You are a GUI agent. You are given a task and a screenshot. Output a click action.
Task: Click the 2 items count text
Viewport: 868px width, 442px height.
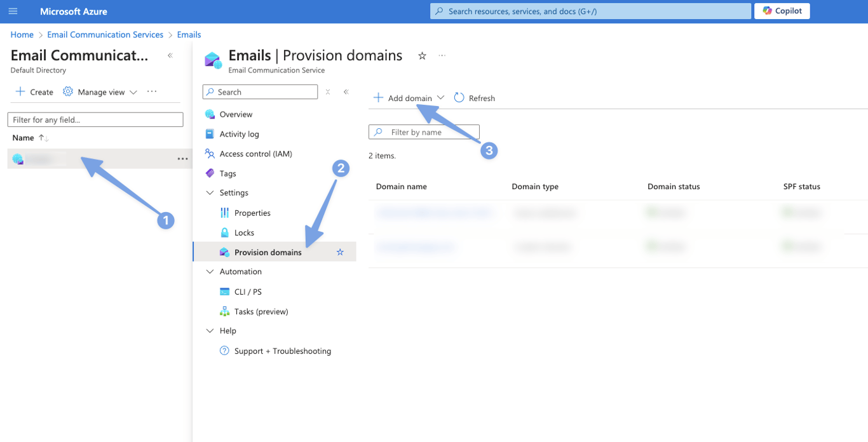tap(382, 156)
